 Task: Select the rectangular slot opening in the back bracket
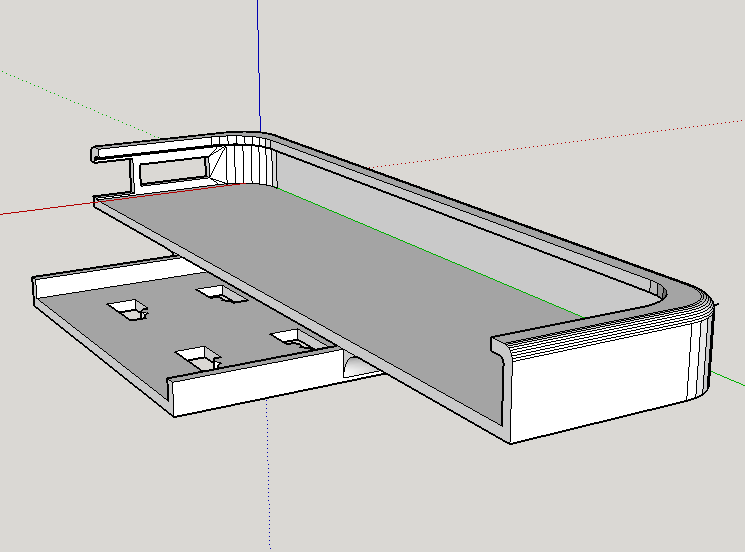174,173
